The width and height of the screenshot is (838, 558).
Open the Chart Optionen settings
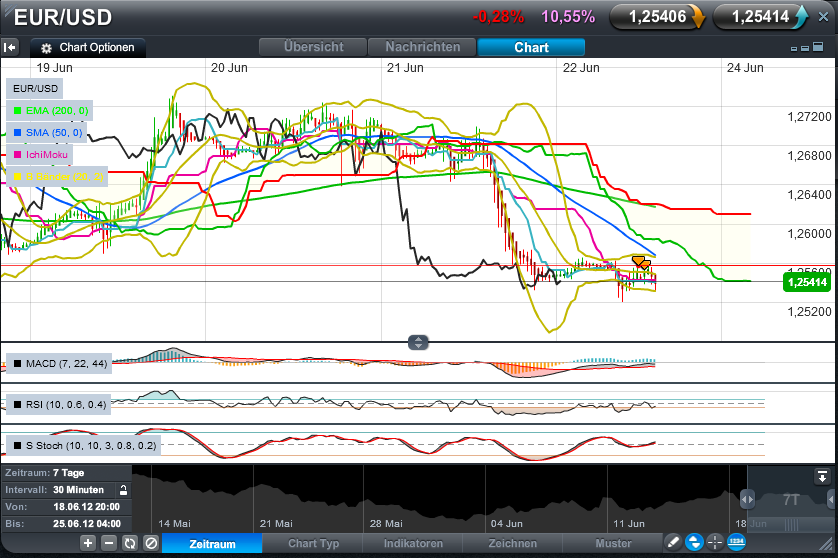point(88,48)
